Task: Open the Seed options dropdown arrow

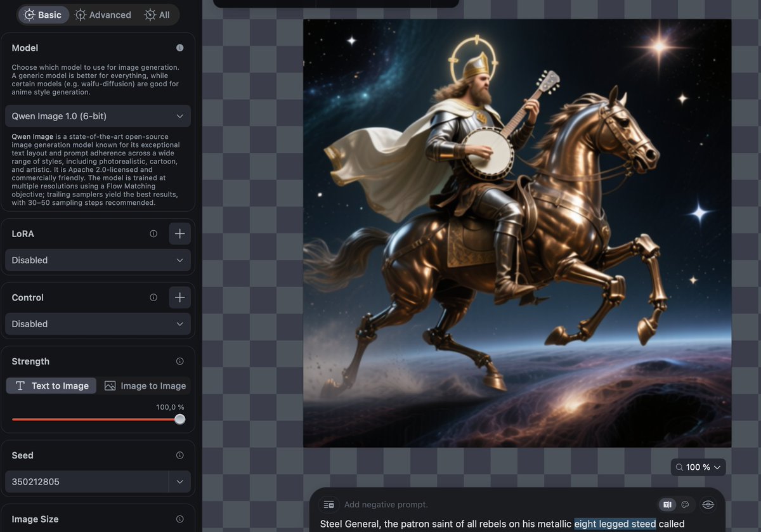Action: click(179, 482)
